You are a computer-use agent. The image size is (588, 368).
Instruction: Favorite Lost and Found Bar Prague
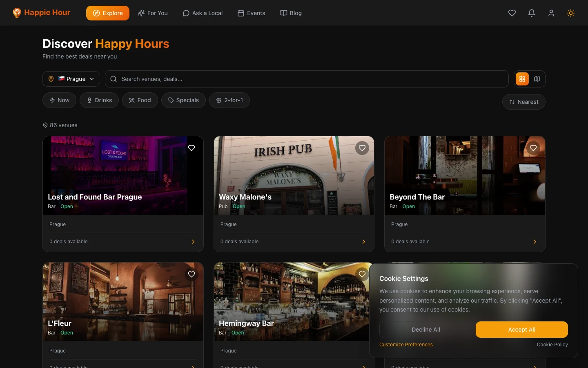[x=192, y=148]
